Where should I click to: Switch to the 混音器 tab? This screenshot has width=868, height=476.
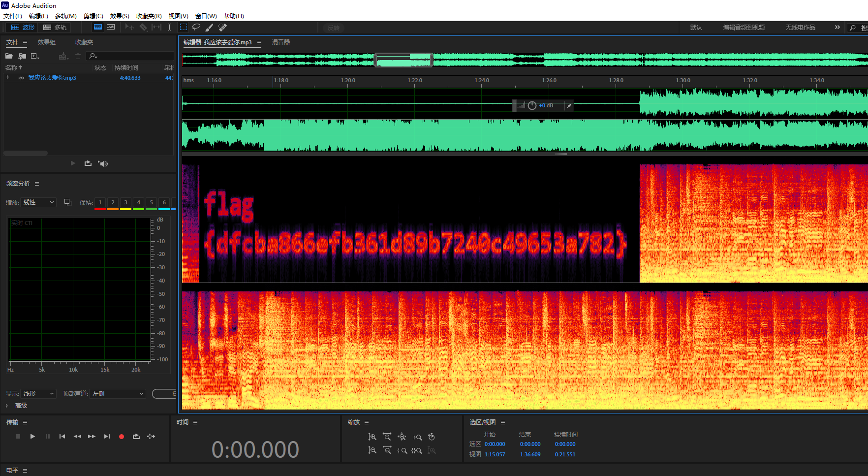point(281,42)
